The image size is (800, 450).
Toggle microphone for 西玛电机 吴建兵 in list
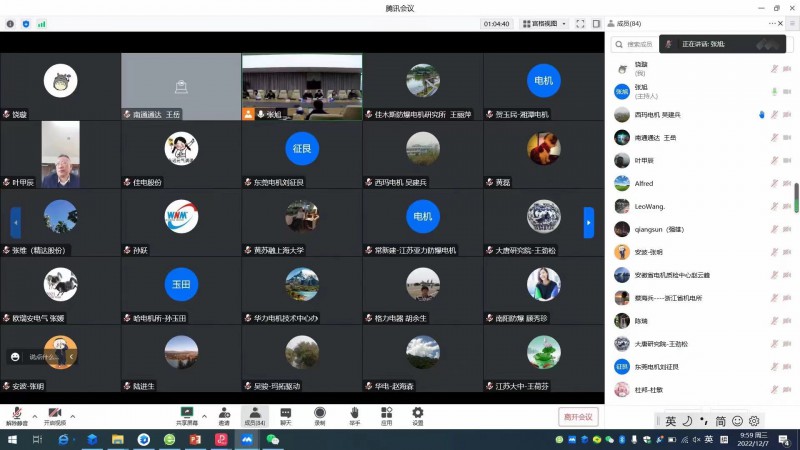click(774, 115)
